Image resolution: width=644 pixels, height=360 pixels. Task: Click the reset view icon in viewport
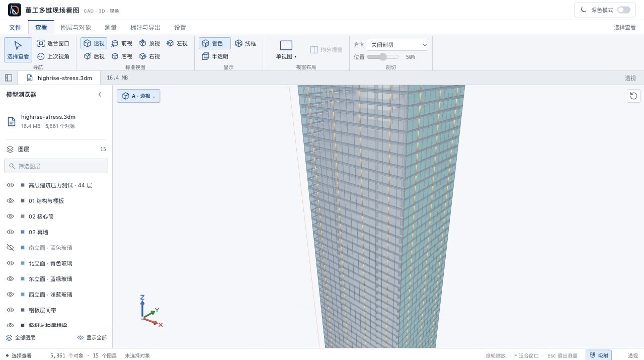click(x=633, y=96)
